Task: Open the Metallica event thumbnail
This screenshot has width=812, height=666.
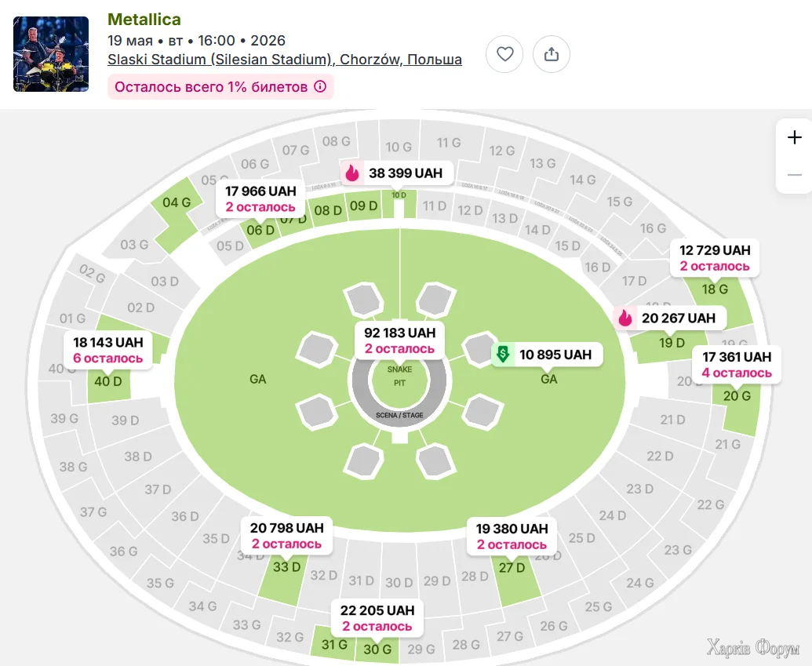Action: [51, 54]
